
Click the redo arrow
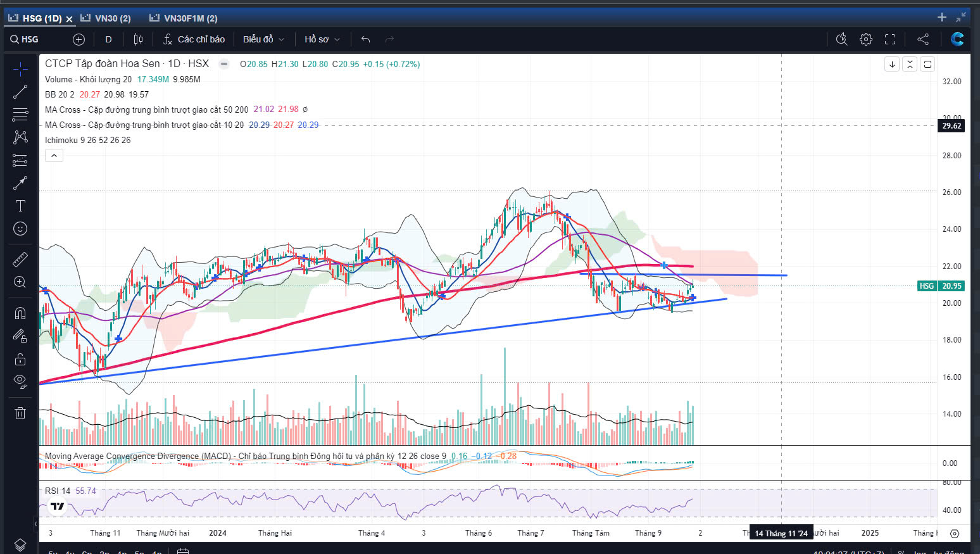389,39
